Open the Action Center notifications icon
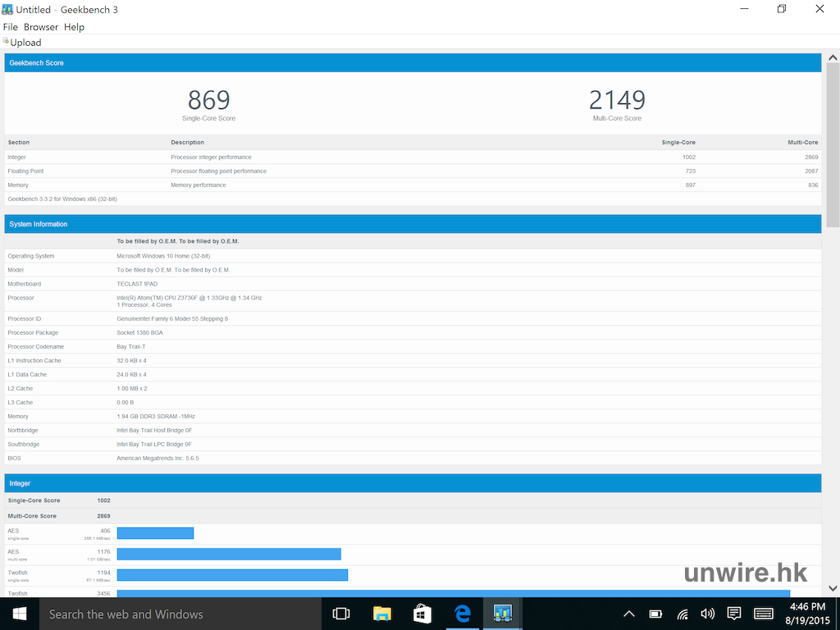840x630 pixels. 734,614
